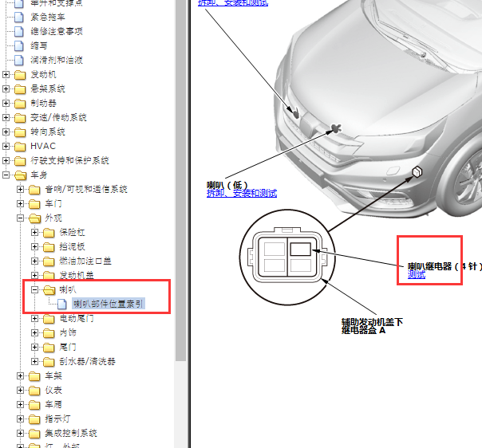The height and width of the screenshot is (448, 482).
Task: Collapse the 外观 tree node
Action: tap(20, 218)
